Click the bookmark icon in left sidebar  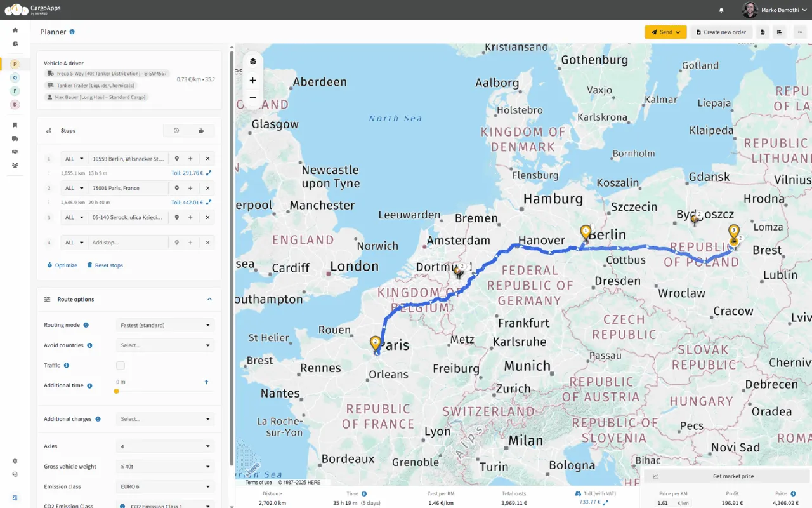coord(15,124)
